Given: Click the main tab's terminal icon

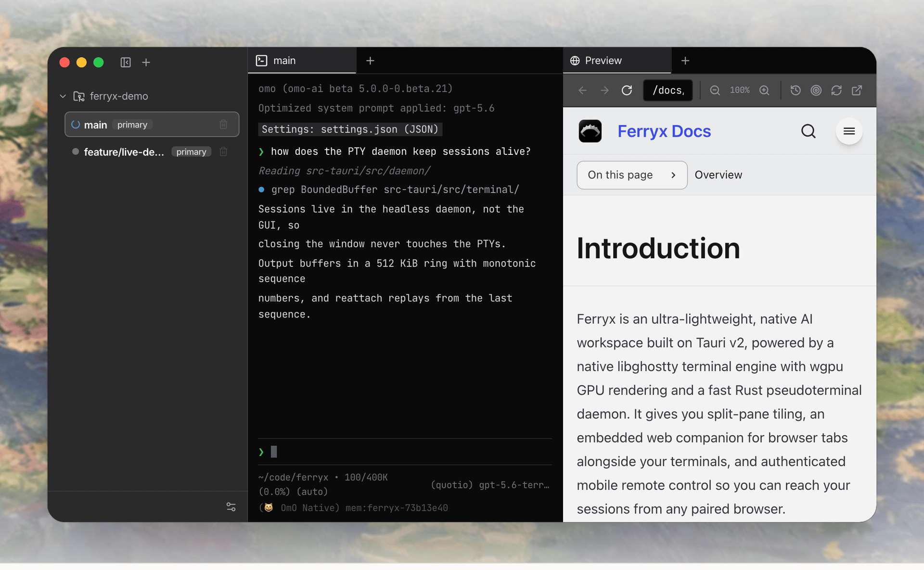Looking at the screenshot, I should click(x=261, y=61).
